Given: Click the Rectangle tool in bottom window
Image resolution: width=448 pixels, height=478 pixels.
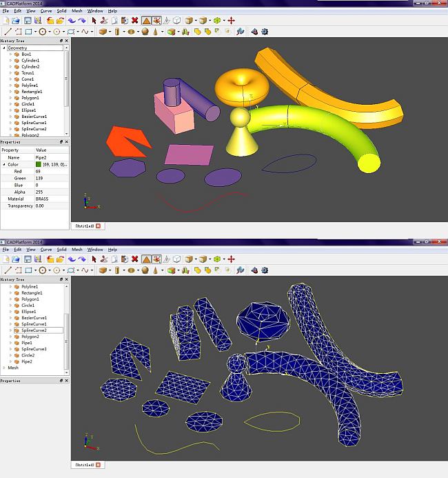Looking at the screenshot, I should (x=28, y=270).
